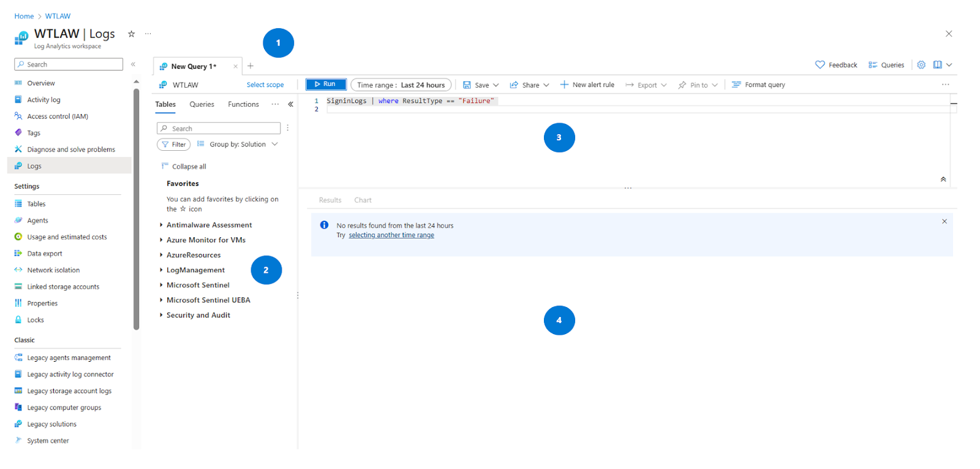Open the Filter button for tables
Viewport: 980px width, 469px height.
point(174,145)
